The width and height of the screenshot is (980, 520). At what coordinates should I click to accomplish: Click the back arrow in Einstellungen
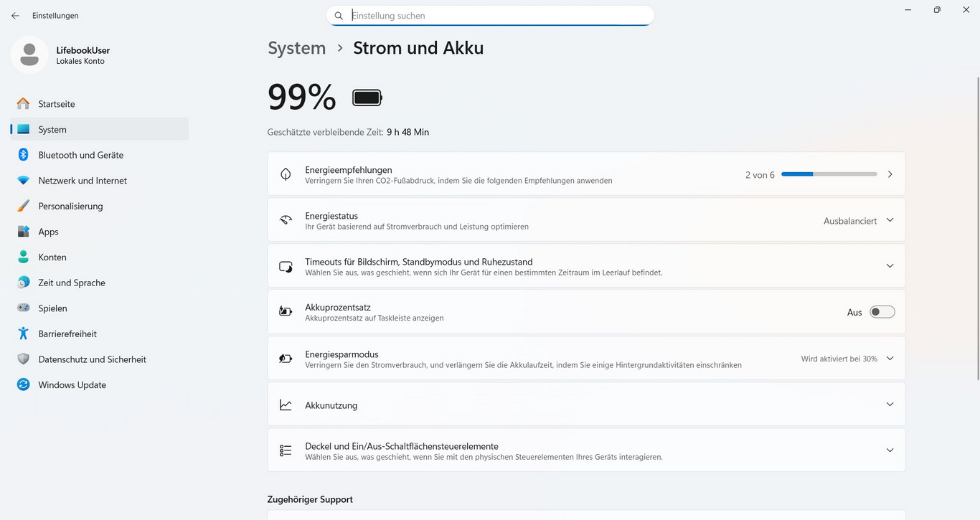point(15,16)
